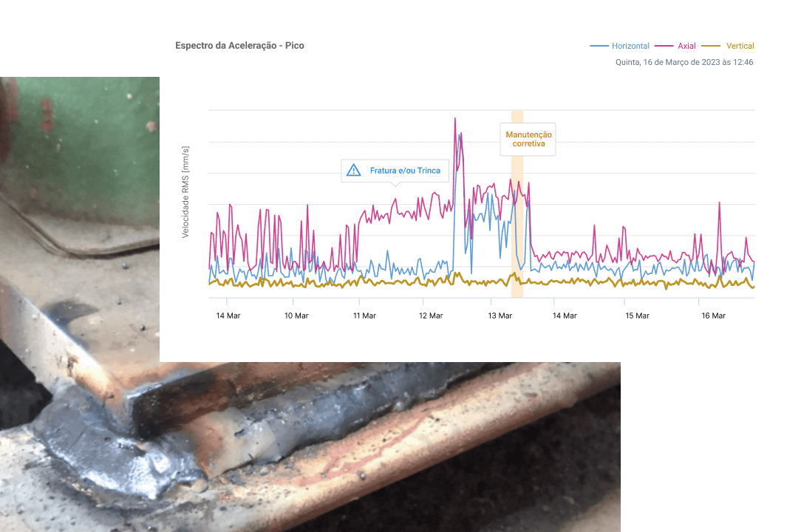Select the 12 Mar x-axis label
Screen dimensions: 787x532
pyautogui.click(x=431, y=316)
